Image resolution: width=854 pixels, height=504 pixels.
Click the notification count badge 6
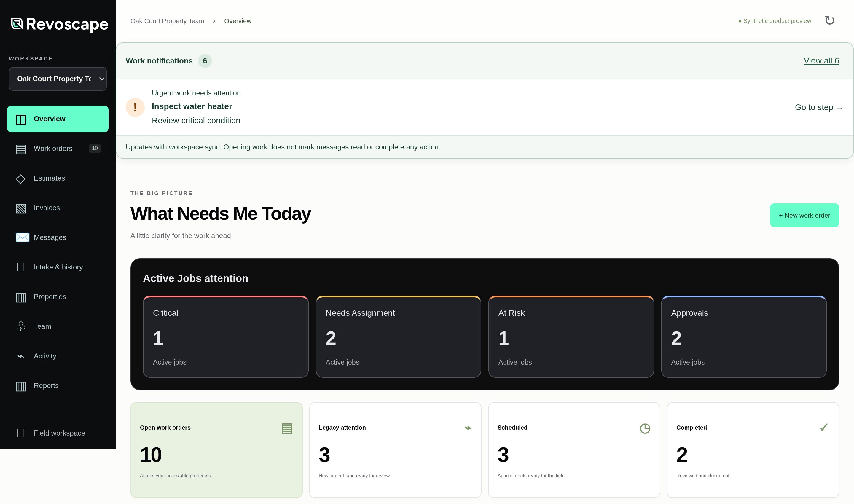point(205,61)
